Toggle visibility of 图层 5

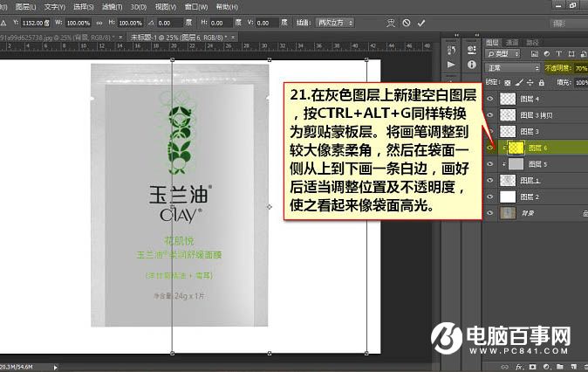pos(489,164)
